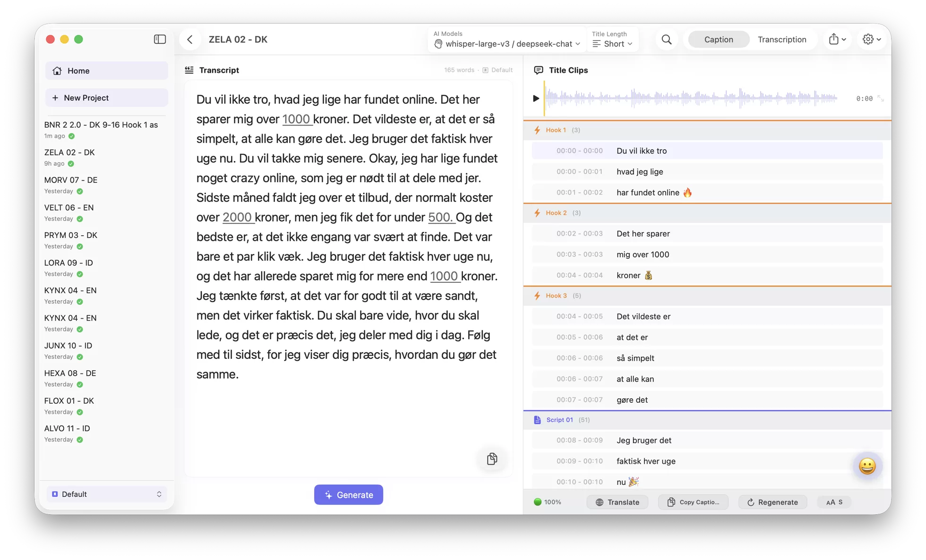Image resolution: width=926 pixels, height=560 pixels.
Task: Collapse the Hook 3 section header
Action: 707,296
